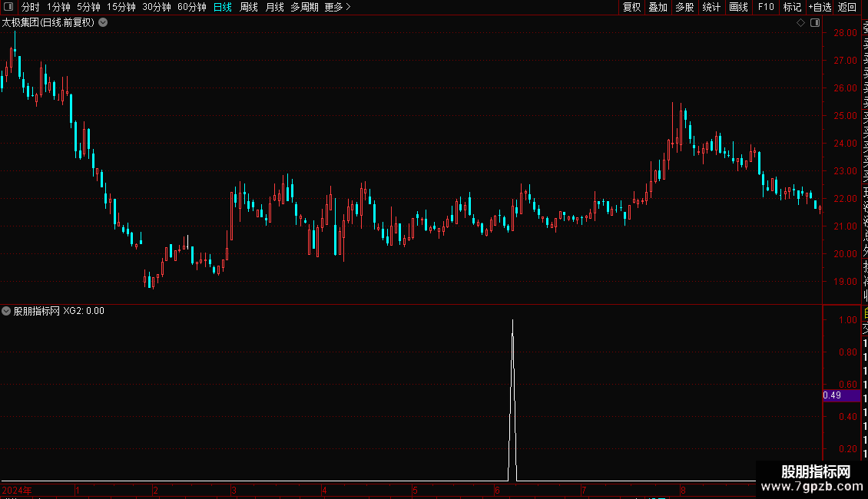
Task: Switch to 月线 monthly chart
Action: click(x=274, y=7)
